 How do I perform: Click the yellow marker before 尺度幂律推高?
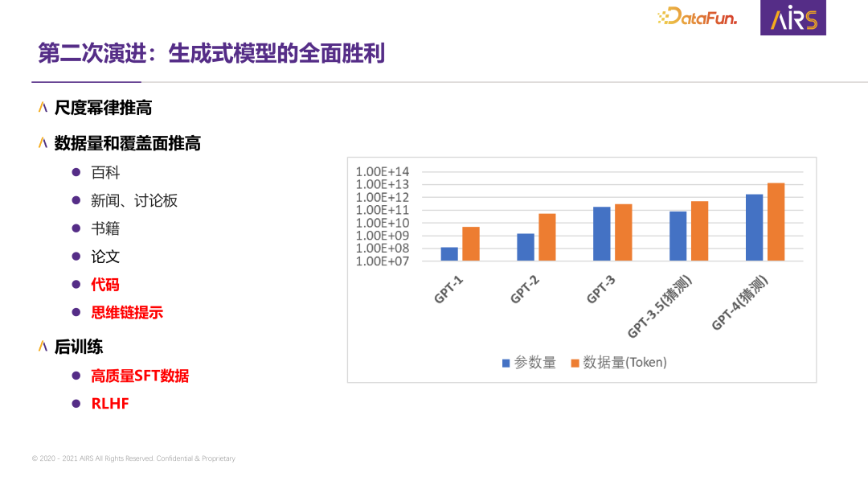[x=43, y=107]
